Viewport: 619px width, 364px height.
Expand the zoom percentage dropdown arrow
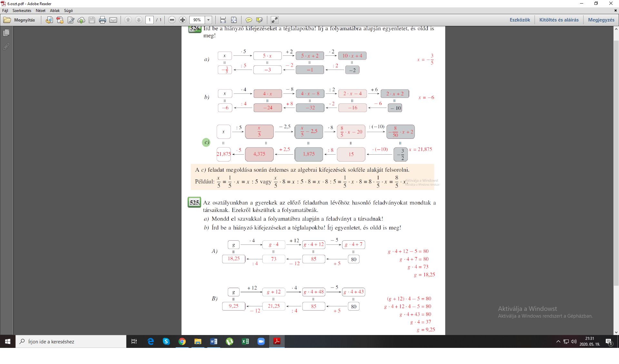coord(209,20)
